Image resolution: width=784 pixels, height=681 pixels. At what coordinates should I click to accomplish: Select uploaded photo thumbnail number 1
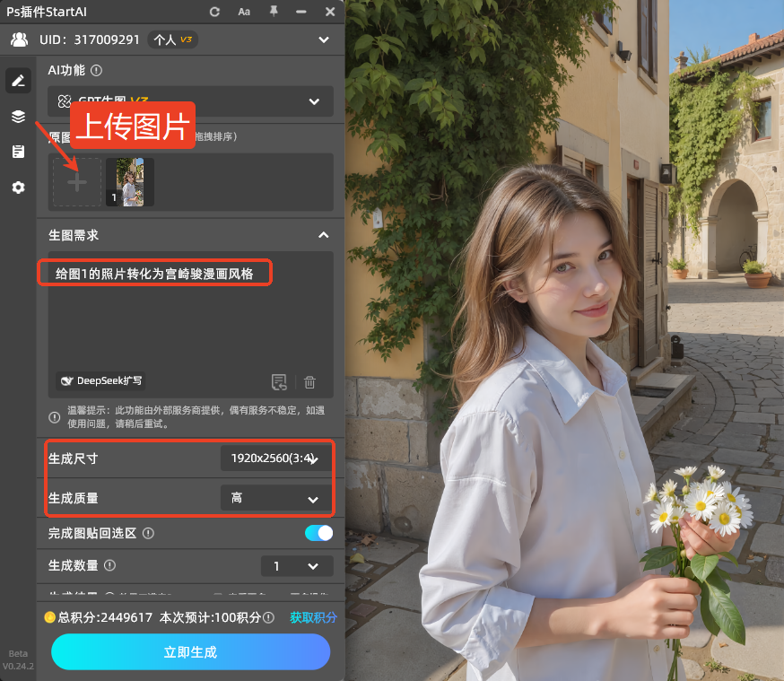[130, 182]
